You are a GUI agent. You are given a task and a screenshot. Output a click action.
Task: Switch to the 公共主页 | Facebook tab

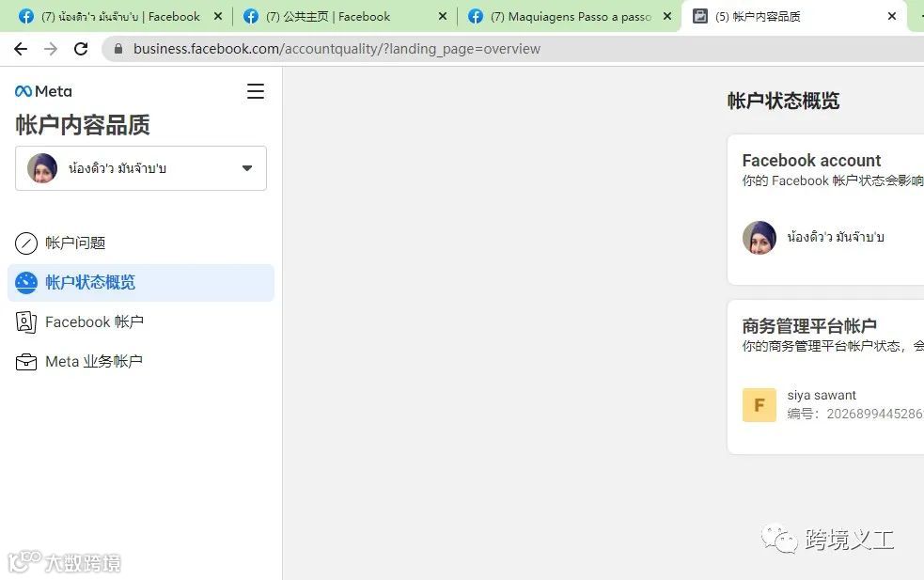point(345,17)
